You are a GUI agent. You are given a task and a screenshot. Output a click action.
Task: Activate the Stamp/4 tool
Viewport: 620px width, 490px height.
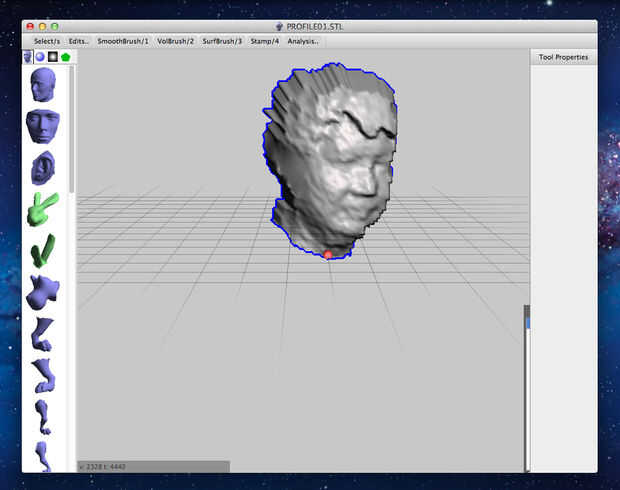tap(265, 41)
